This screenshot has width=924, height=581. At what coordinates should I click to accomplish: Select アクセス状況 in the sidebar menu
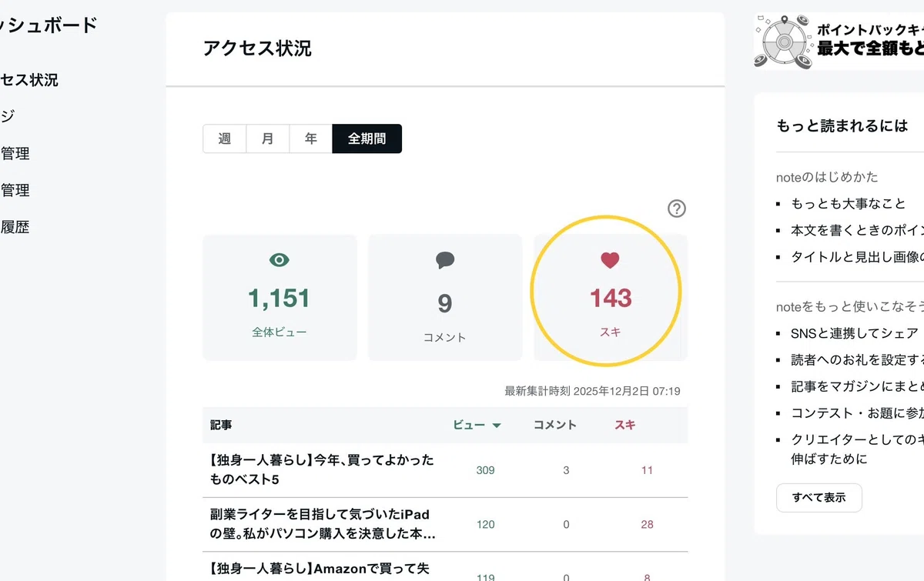coord(29,80)
